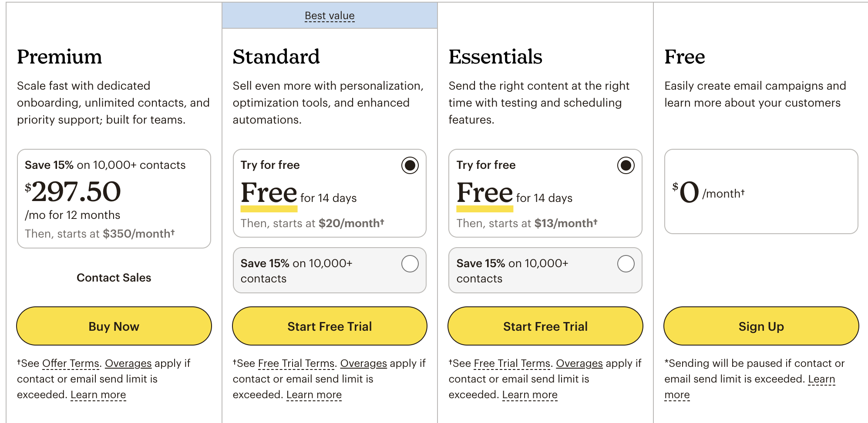Open Free Trial Terms under Essentials
868x423 pixels.
click(512, 363)
